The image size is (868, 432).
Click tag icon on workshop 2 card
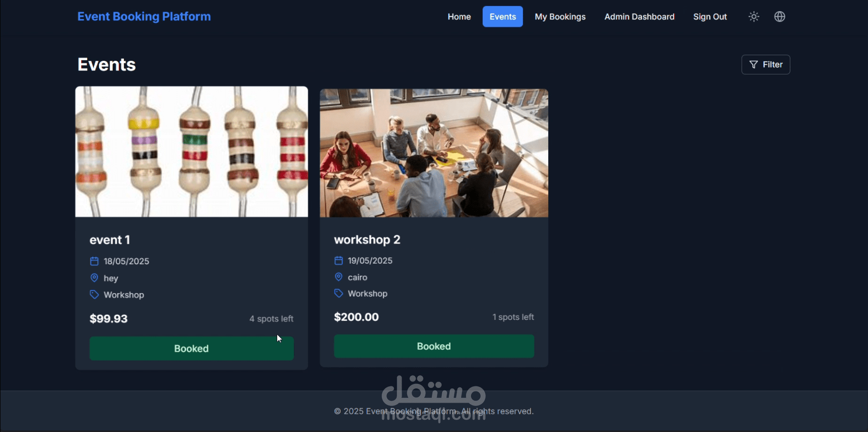(x=339, y=293)
